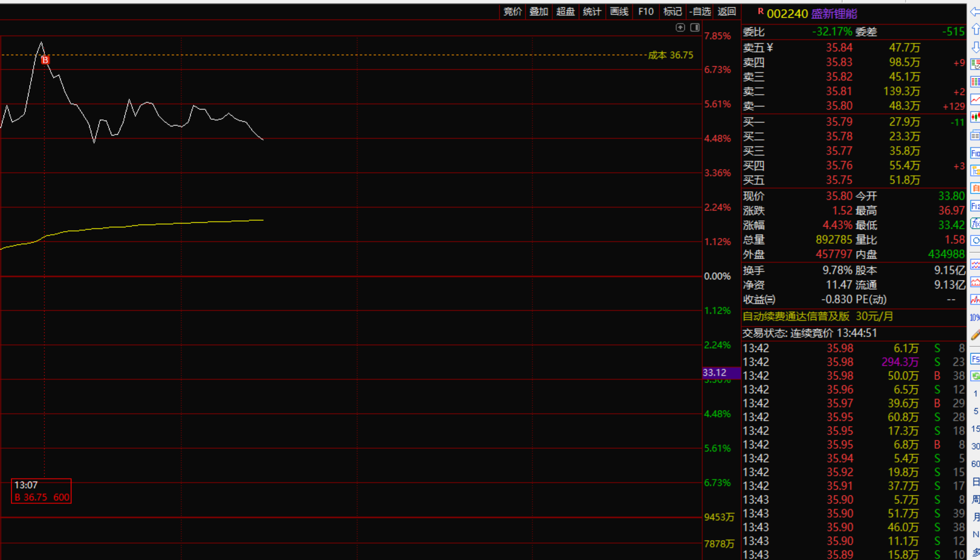
Task: Click 返回 return button
Action: coord(726,12)
